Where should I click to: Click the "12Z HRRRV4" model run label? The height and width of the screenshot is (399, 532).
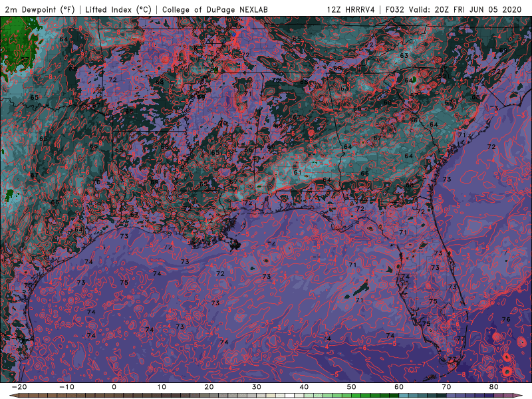(351, 9)
